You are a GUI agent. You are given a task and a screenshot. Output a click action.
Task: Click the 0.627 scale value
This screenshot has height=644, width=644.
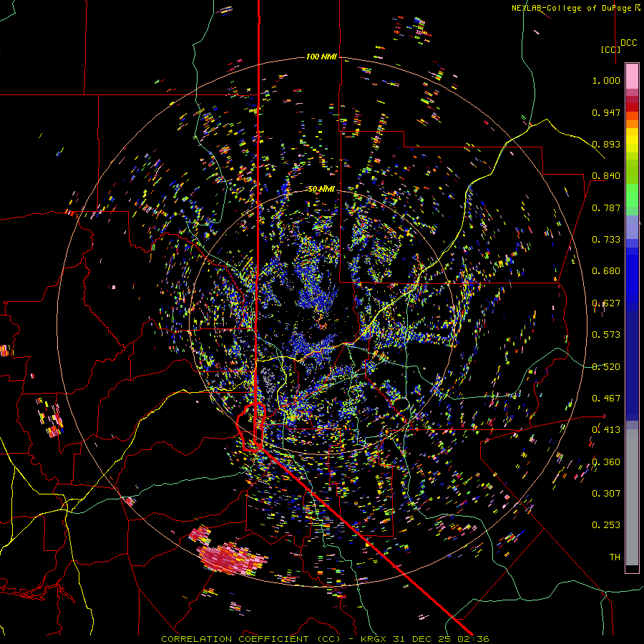pos(606,303)
